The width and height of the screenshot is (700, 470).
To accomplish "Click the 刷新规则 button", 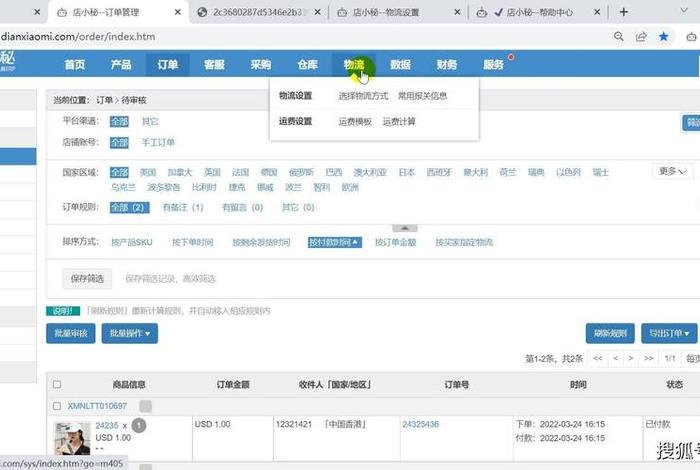I will [610, 333].
